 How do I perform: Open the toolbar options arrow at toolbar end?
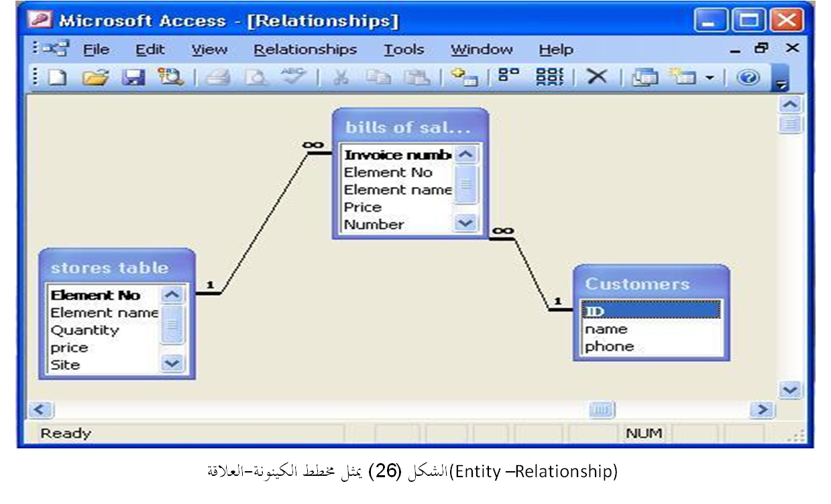click(779, 79)
